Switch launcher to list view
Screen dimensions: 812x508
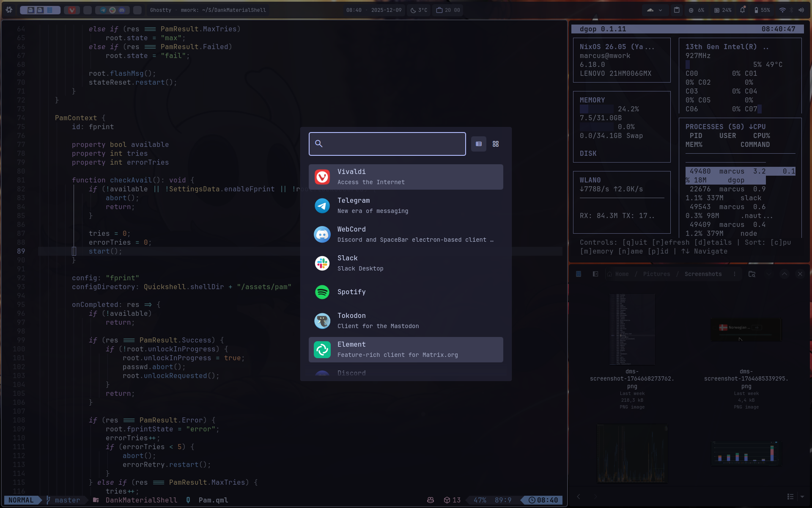click(479, 144)
